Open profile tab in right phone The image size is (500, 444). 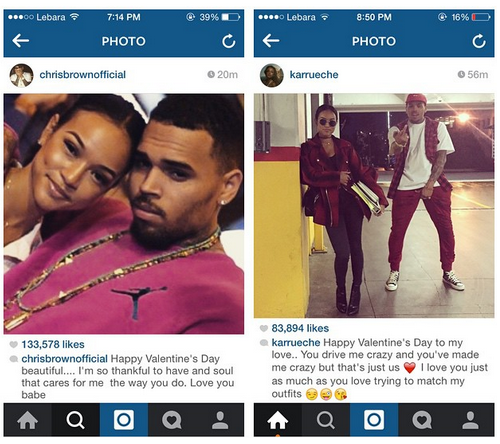pyautogui.click(x=470, y=420)
